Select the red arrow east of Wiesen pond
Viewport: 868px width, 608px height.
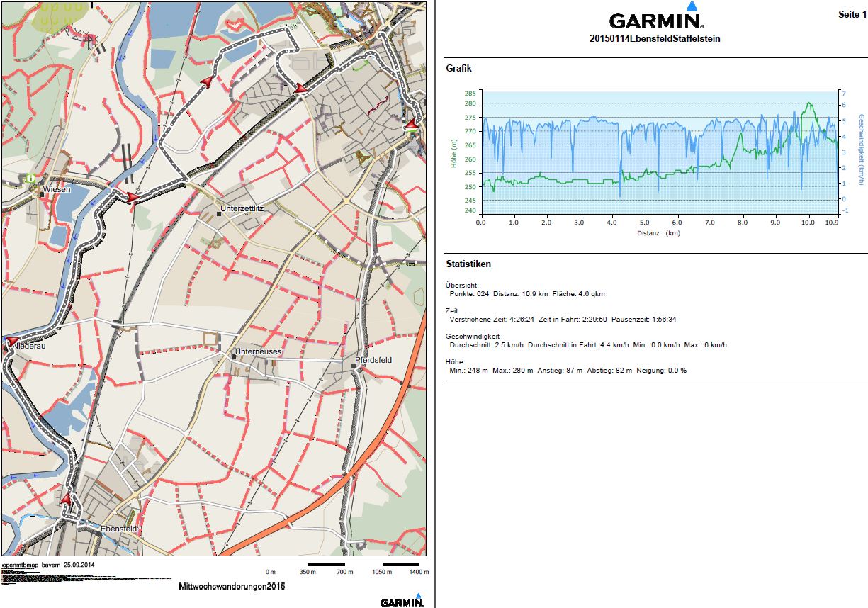(x=132, y=196)
